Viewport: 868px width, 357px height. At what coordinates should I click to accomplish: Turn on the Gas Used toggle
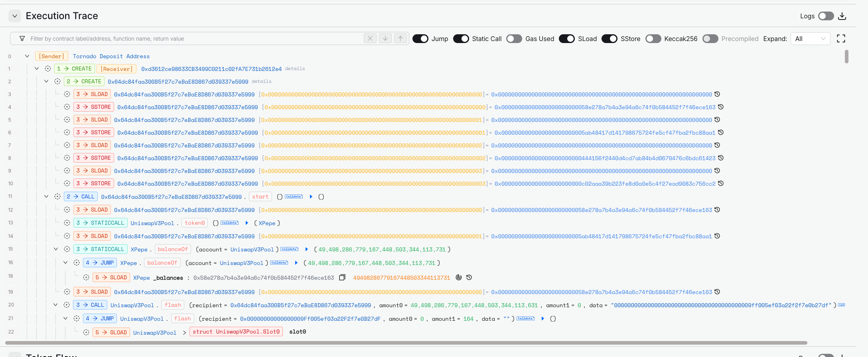coord(514,39)
